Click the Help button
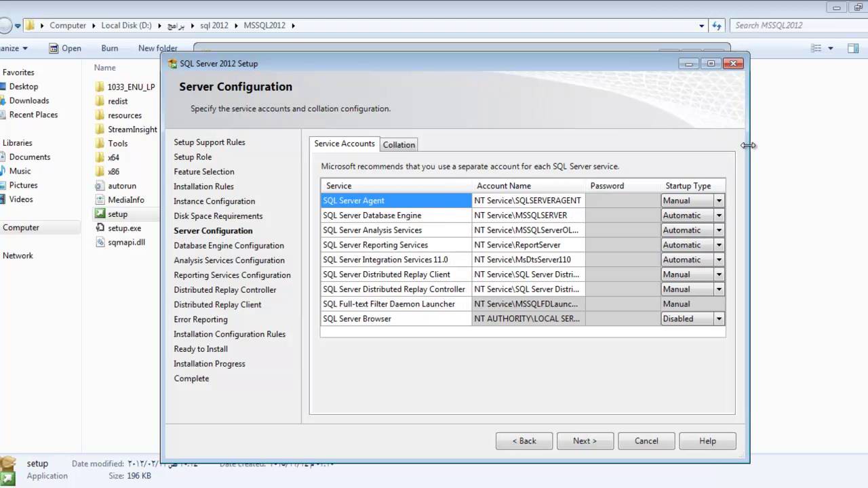 [707, 441]
